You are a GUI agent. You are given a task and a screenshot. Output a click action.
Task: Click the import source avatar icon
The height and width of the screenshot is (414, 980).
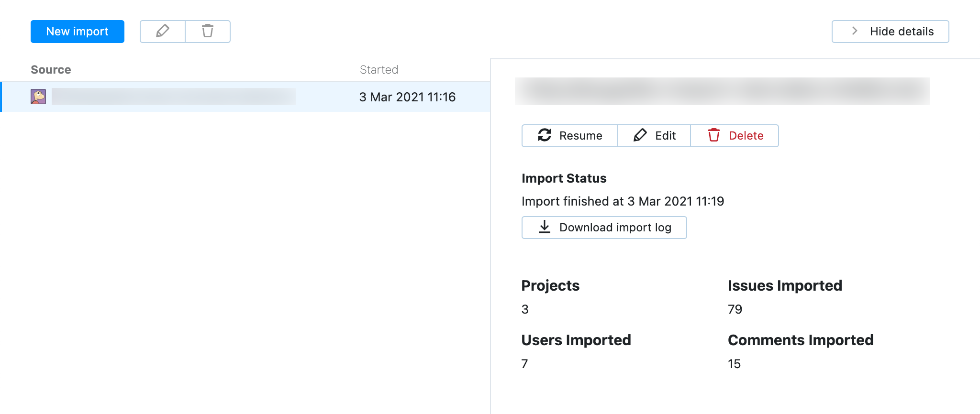click(x=38, y=97)
